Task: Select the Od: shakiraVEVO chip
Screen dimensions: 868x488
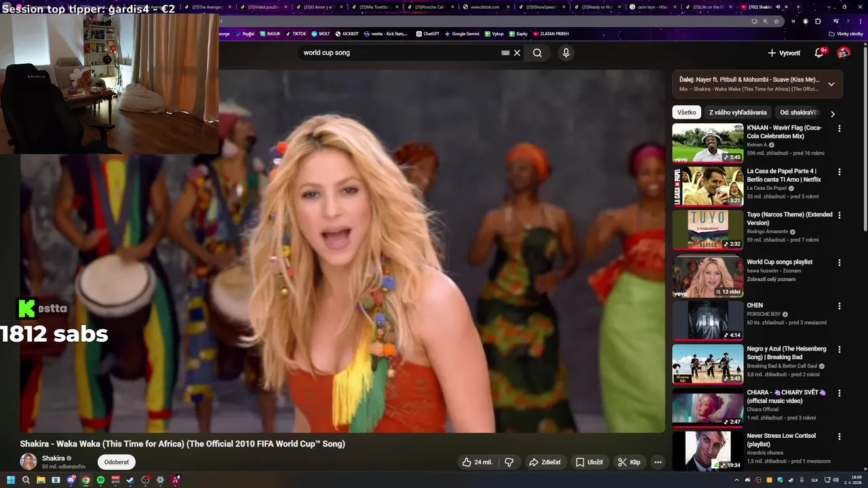Action: (x=800, y=113)
